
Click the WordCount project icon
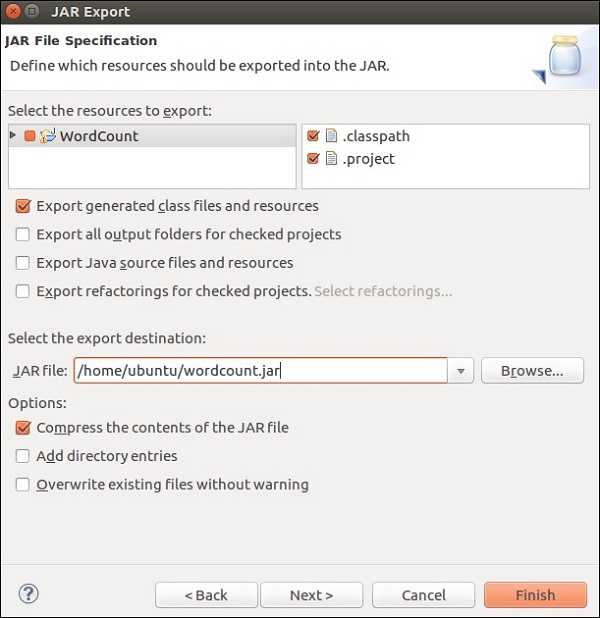pos(47,136)
